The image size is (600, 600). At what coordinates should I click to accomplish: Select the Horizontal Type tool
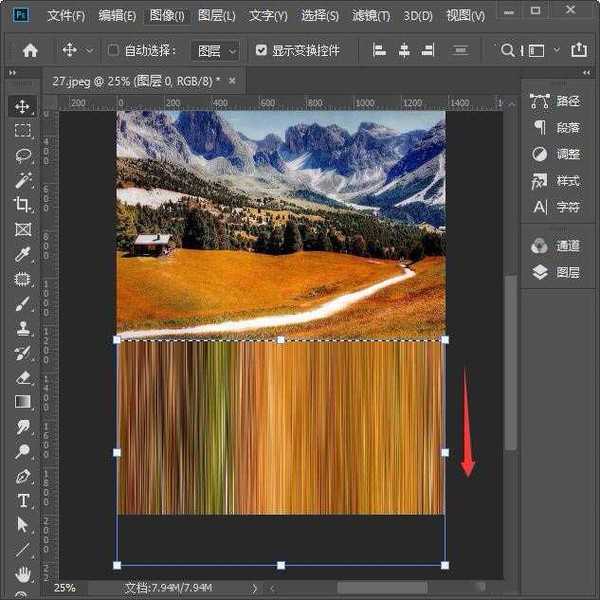pyautogui.click(x=22, y=500)
